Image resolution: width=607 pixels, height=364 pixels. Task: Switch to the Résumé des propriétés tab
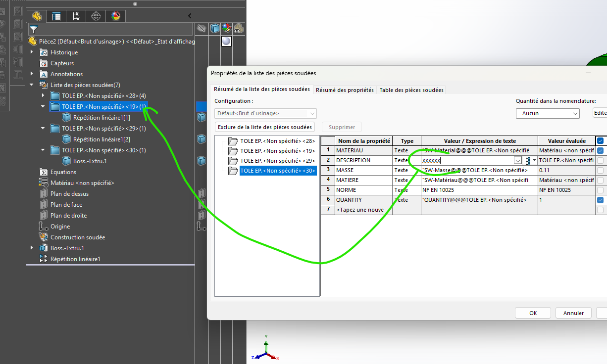point(345,90)
